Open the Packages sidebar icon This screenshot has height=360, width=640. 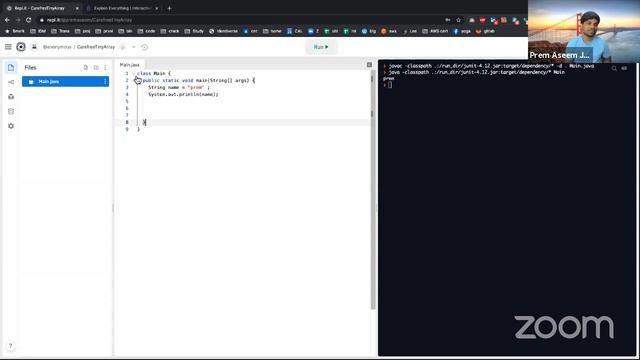click(x=11, y=97)
